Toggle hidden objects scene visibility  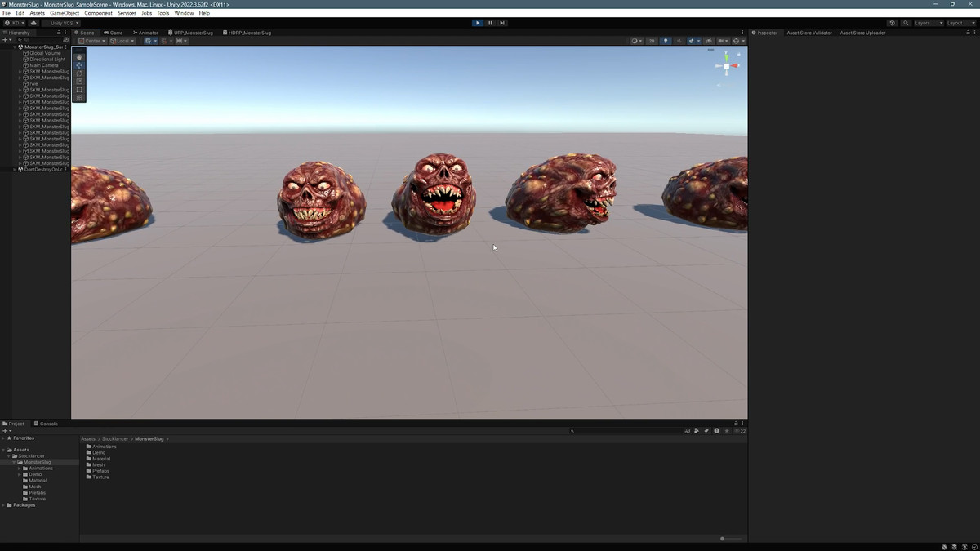pos(709,41)
